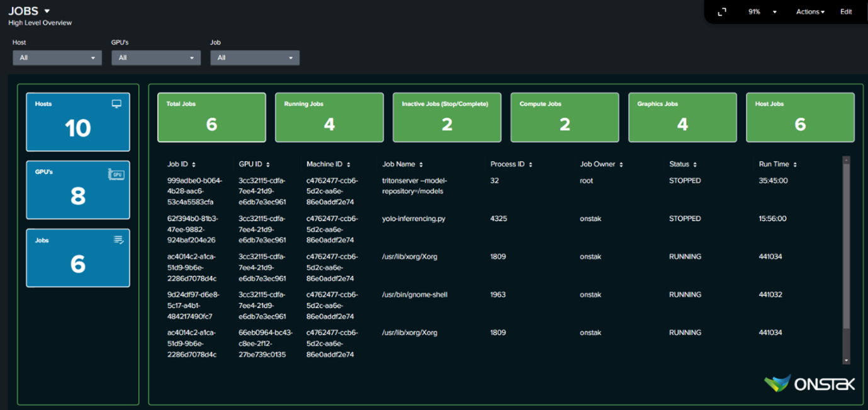Click the fullscreen expand icon

pyautogui.click(x=722, y=12)
